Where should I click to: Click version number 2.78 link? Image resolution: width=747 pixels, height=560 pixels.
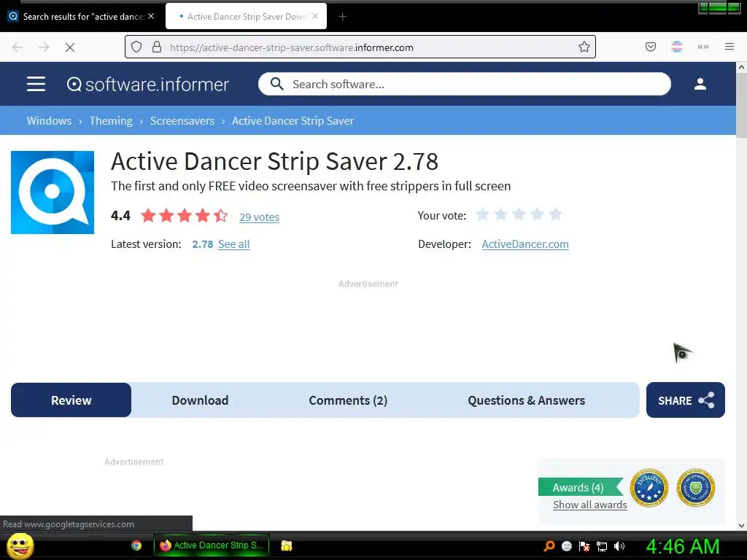pyautogui.click(x=203, y=244)
